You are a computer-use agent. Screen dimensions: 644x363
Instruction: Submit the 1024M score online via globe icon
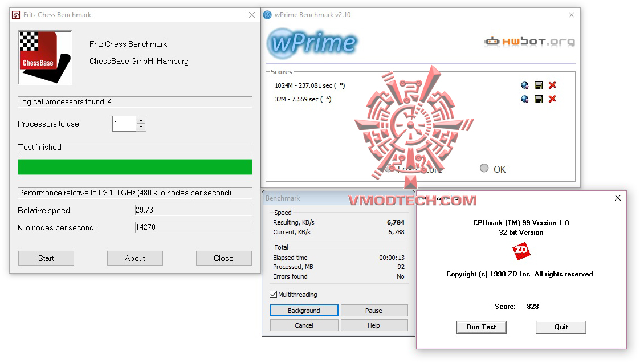524,85
